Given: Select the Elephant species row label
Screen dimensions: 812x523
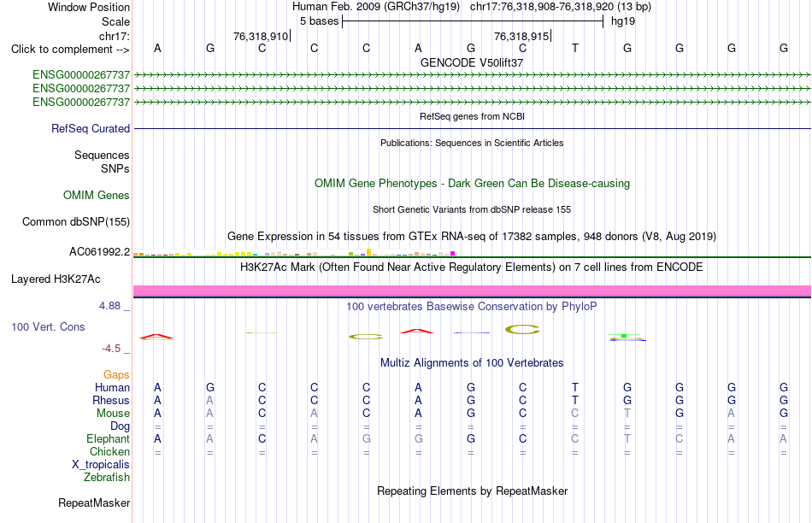Looking at the screenshot, I should [x=108, y=438].
